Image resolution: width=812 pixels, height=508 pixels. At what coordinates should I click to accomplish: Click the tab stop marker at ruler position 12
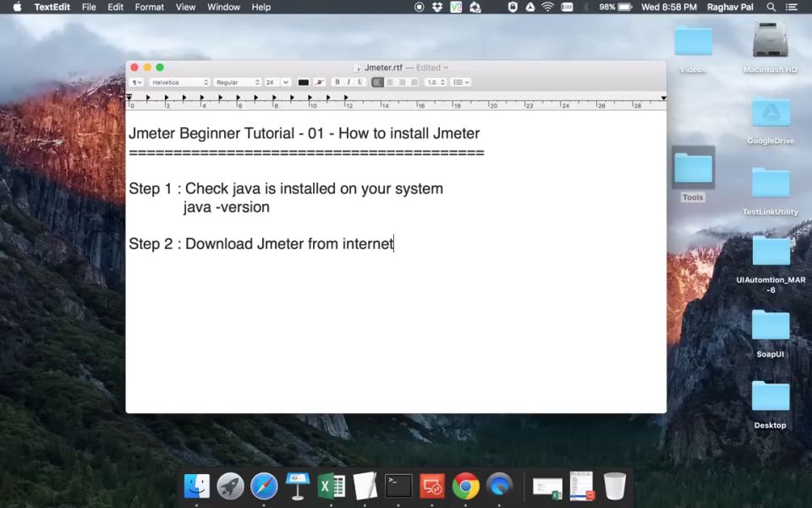click(x=346, y=97)
